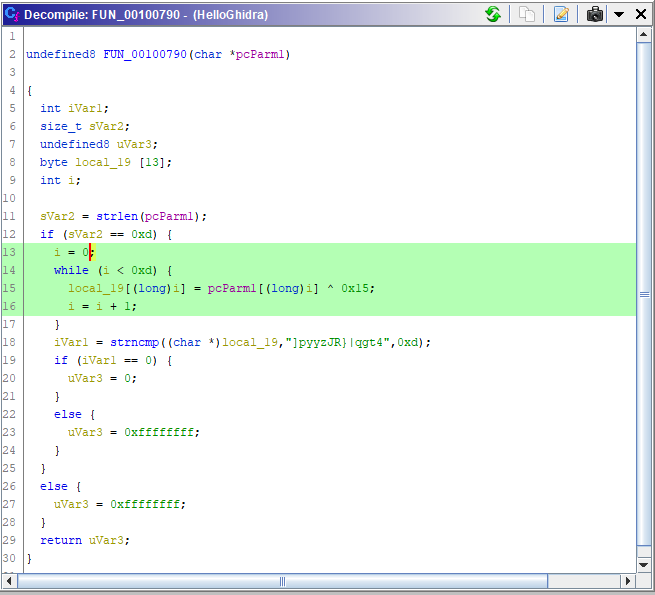Open the export/edit notepad pencil icon

561,14
